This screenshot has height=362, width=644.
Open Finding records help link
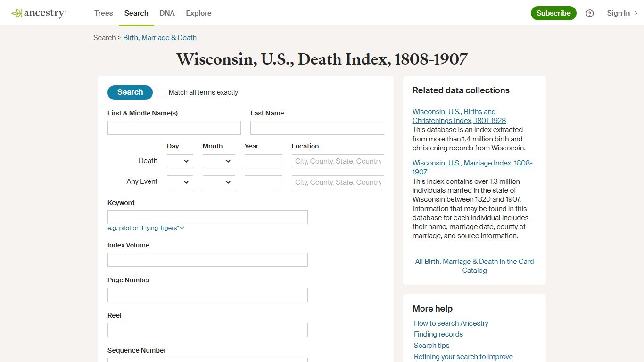click(x=438, y=334)
